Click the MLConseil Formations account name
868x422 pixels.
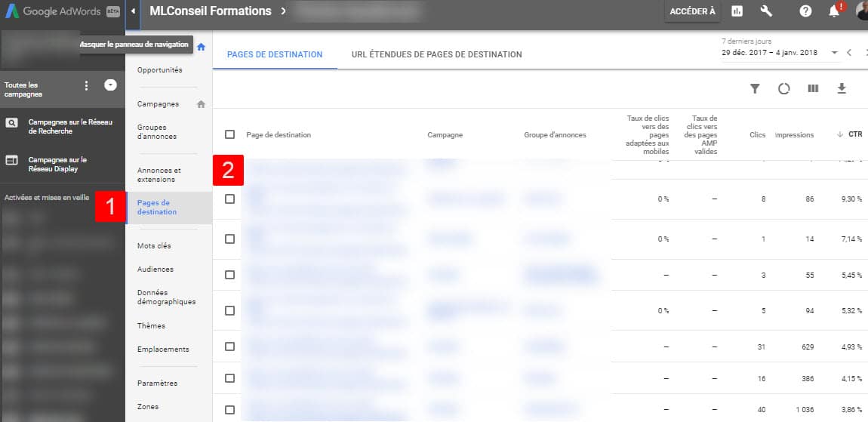click(x=211, y=11)
